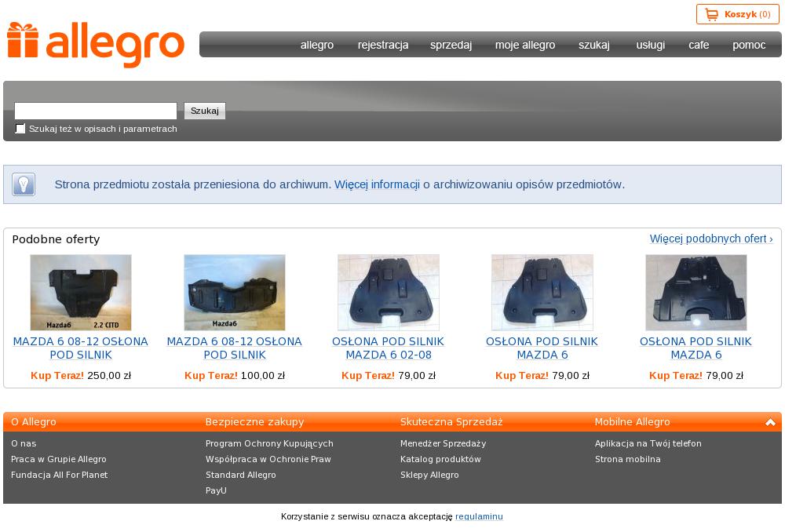Image resolution: width=785 pixels, height=532 pixels.
Task: Open the cafe menu item
Action: [699, 45]
